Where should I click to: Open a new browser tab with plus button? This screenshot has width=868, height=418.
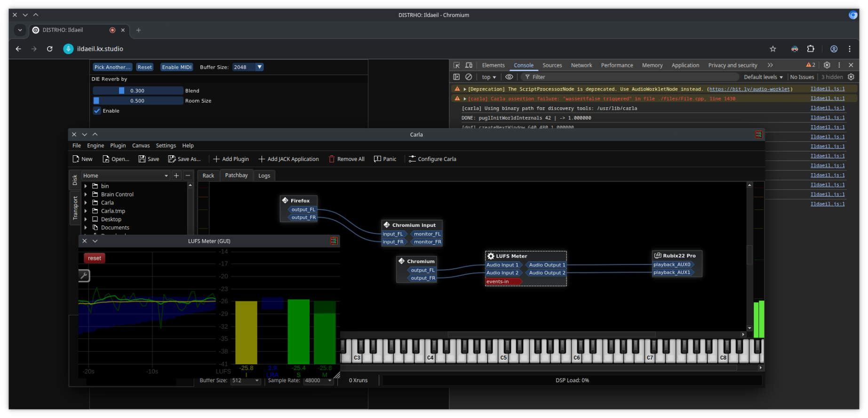138,30
